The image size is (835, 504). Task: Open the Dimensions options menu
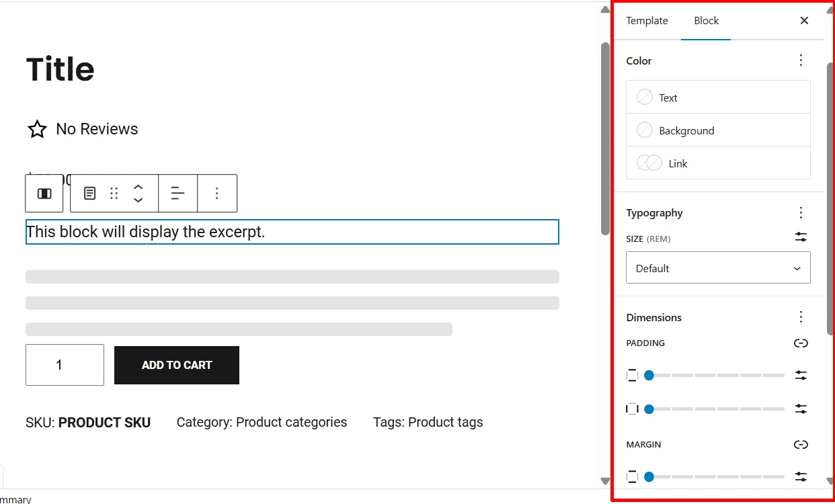click(x=801, y=317)
